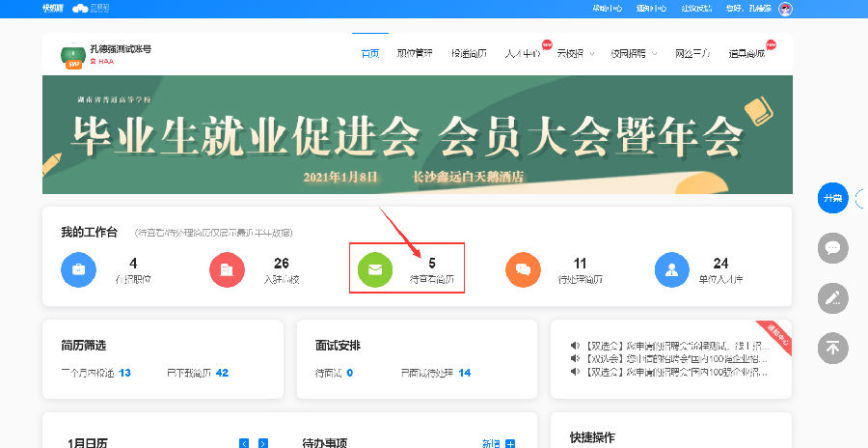This screenshot has width=868, height=448.
Task: Click the 毕业生就业促进会 banner image
Action: click(418, 135)
